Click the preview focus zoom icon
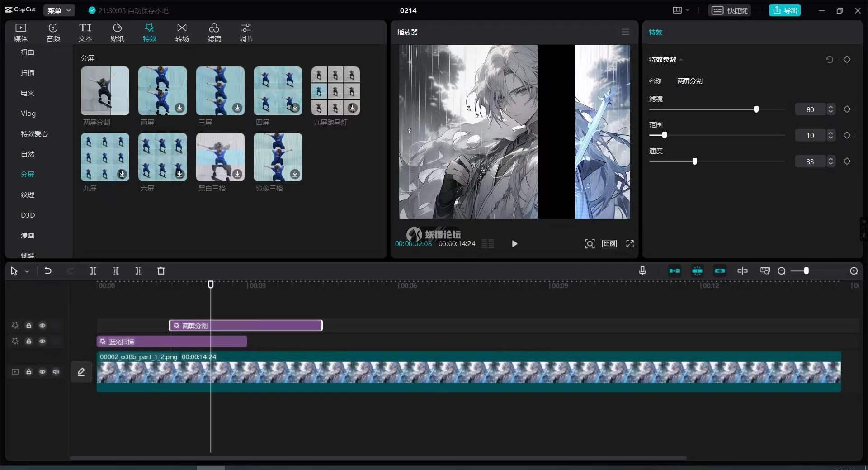868x470 pixels. [x=590, y=244]
